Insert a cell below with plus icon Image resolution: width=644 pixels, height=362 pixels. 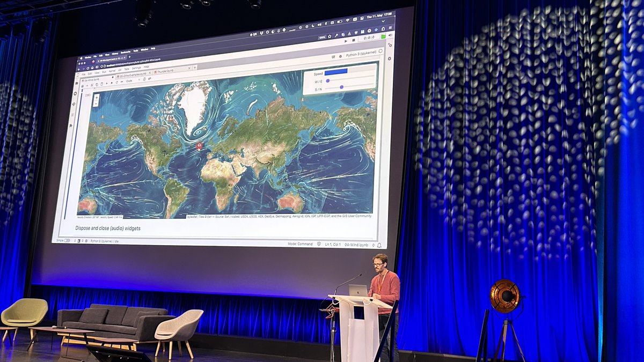pyautogui.click(x=87, y=86)
